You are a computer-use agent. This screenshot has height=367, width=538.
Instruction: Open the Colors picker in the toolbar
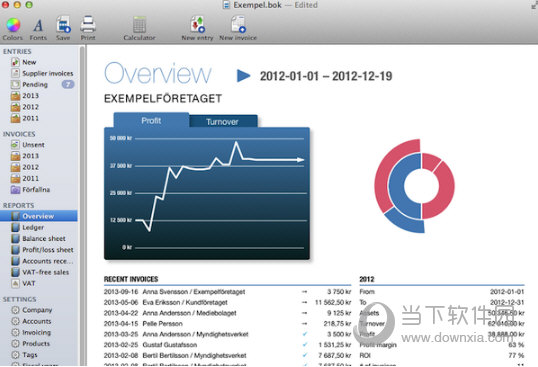tap(13, 28)
